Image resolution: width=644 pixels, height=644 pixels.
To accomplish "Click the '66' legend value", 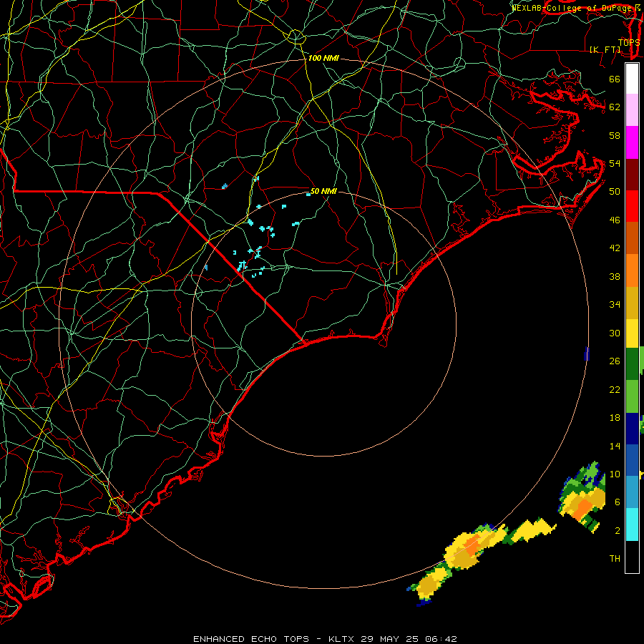I will pyautogui.click(x=615, y=79).
